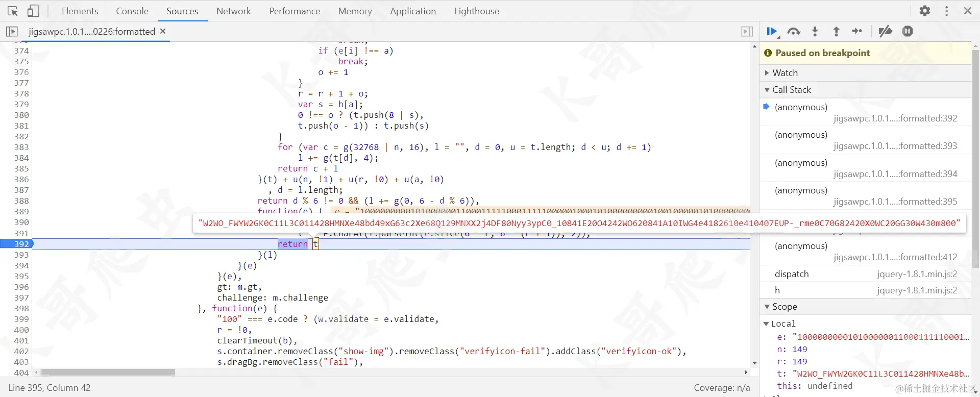
Task: Click the local variable r: 149
Action: point(792,361)
